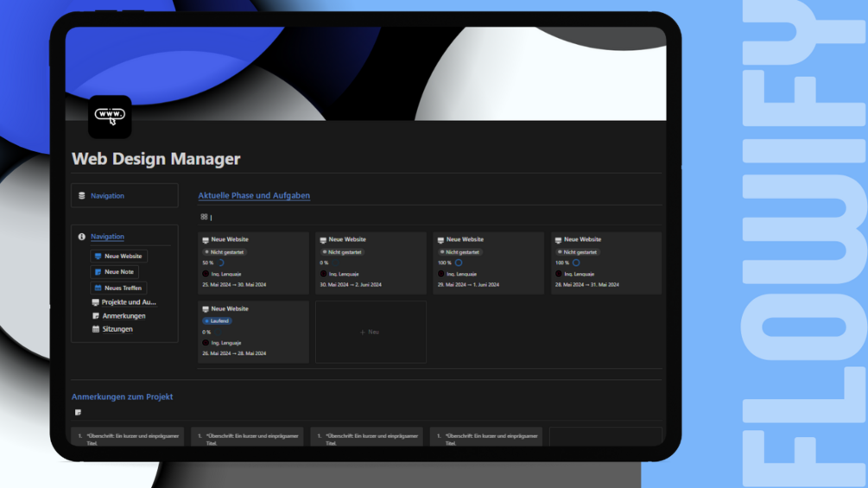Click the date 29. Mai 2024 → 1. Juni 2024
Screen dimensions: 868x488
(x=468, y=285)
